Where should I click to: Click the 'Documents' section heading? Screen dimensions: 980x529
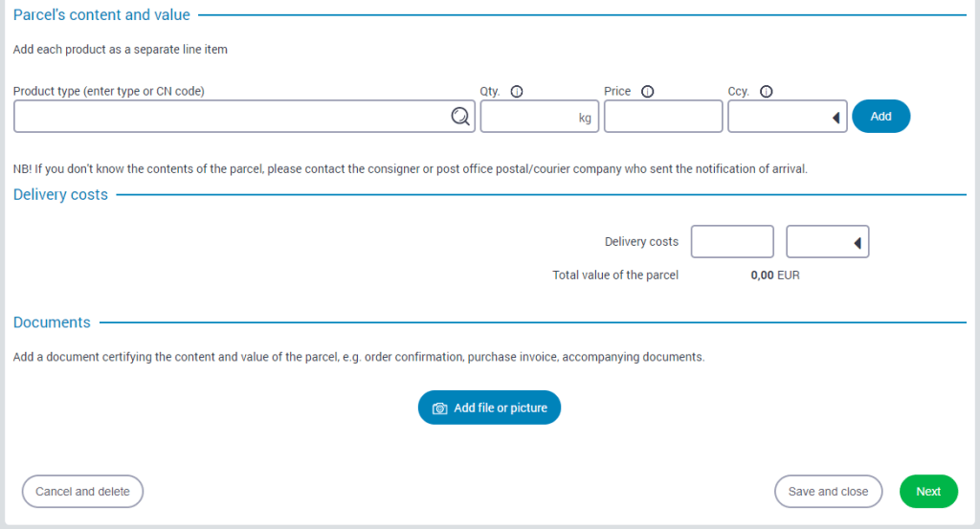tap(52, 322)
